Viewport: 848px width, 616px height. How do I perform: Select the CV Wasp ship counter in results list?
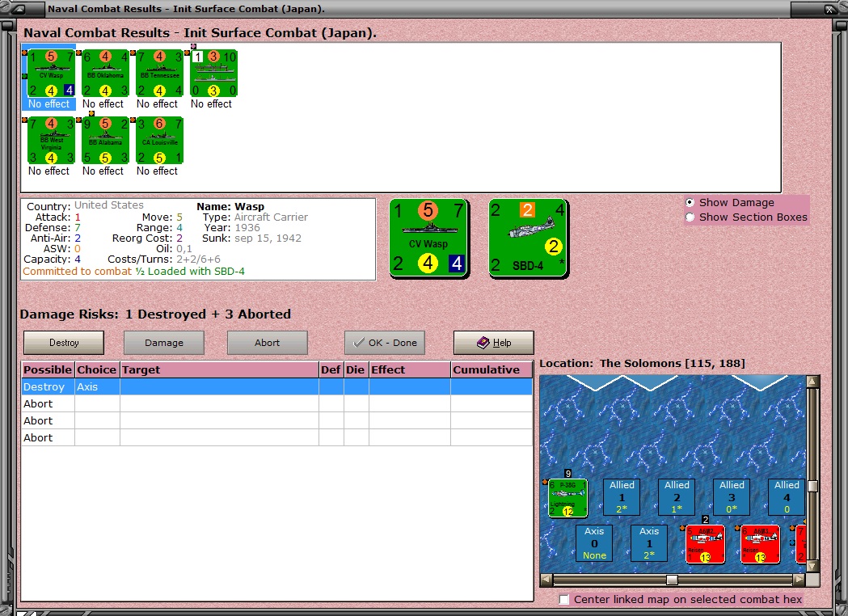pyautogui.click(x=52, y=73)
